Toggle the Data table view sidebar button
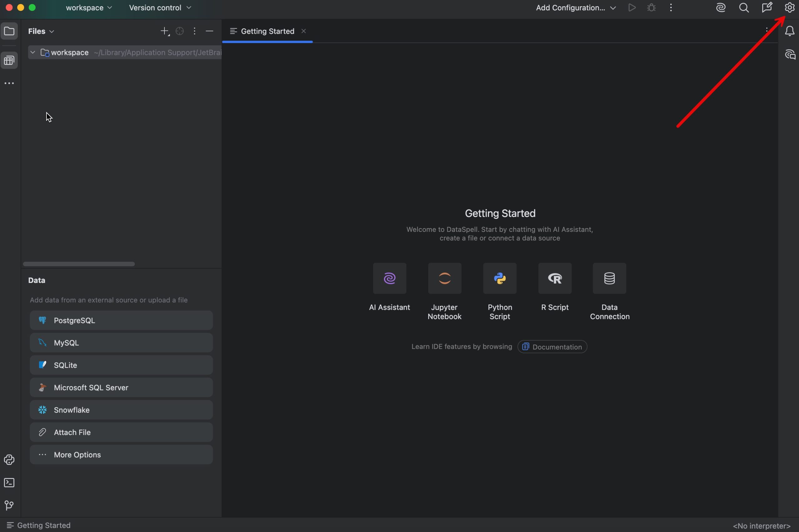Image resolution: width=799 pixels, height=532 pixels. pos(9,61)
